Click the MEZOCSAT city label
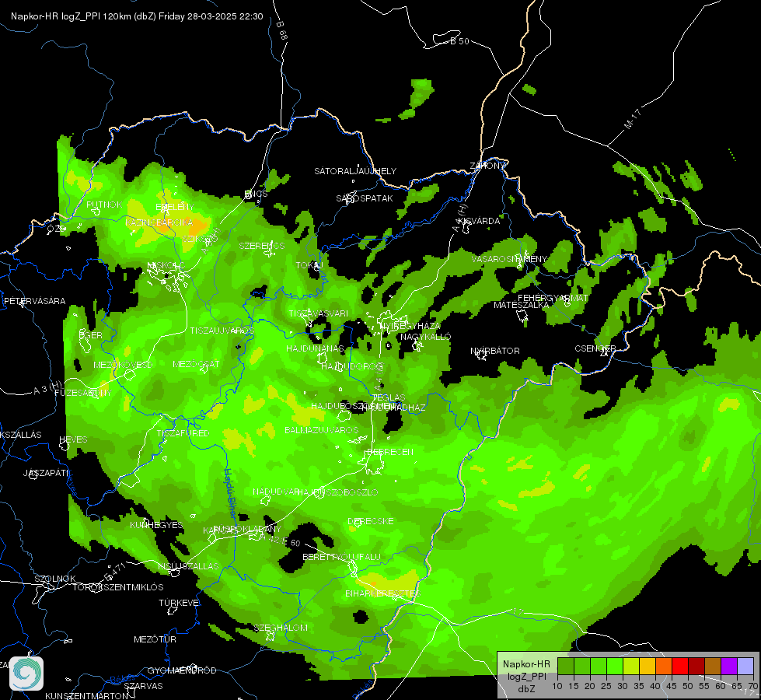 [196, 364]
